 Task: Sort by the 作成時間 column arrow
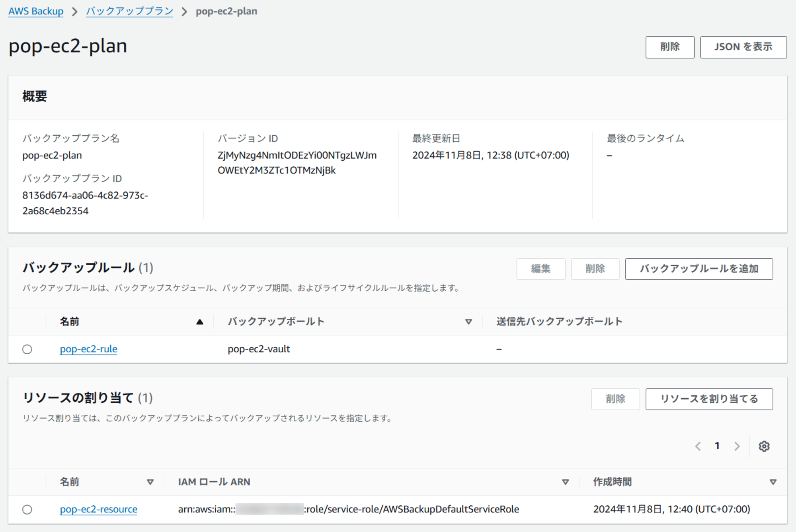773,482
